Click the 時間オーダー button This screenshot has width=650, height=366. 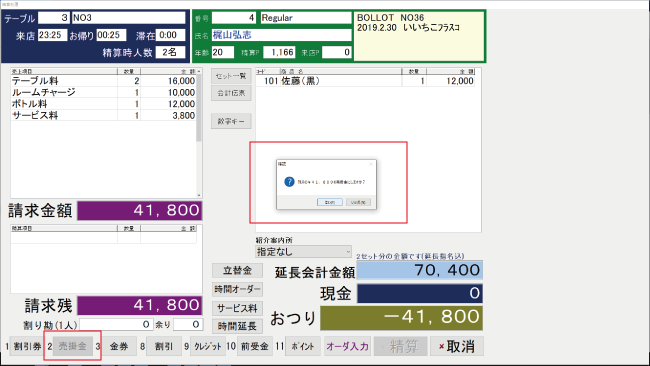(x=238, y=289)
